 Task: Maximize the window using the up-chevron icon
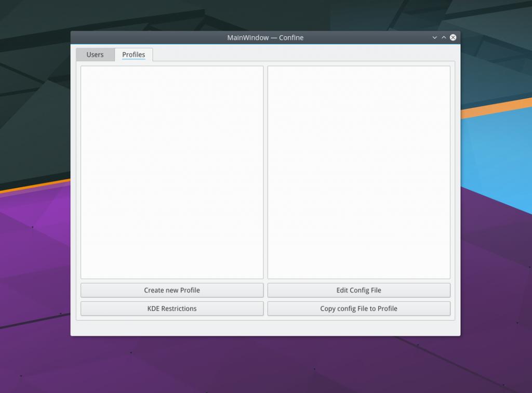[444, 37]
